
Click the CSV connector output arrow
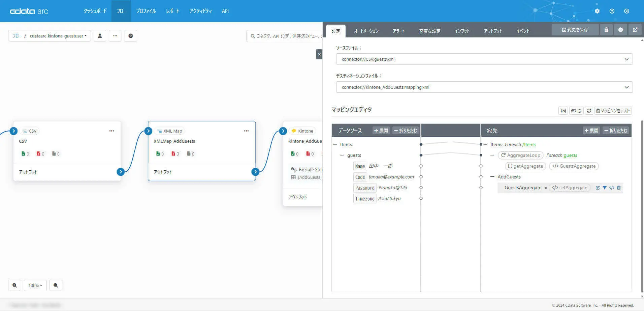(121, 172)
